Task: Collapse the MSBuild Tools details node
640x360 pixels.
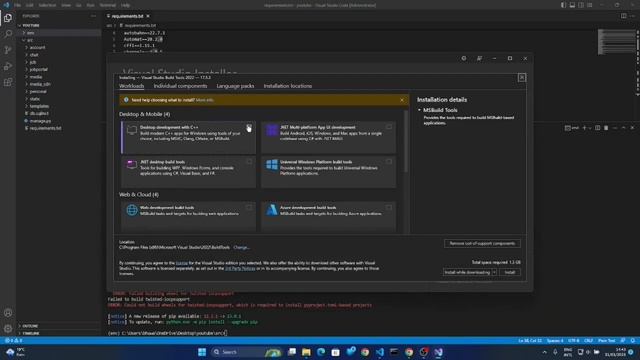Action: tap(419, 110)
